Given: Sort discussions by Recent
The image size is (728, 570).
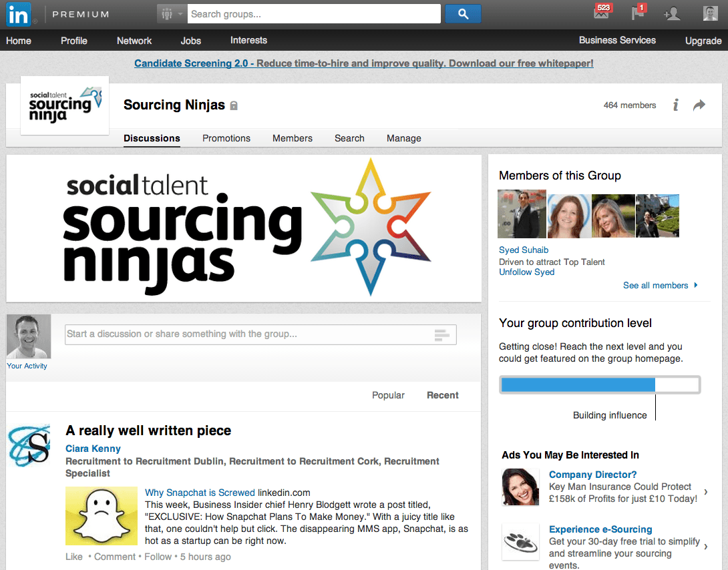Looking at the screenshot, I should point(442,395).
